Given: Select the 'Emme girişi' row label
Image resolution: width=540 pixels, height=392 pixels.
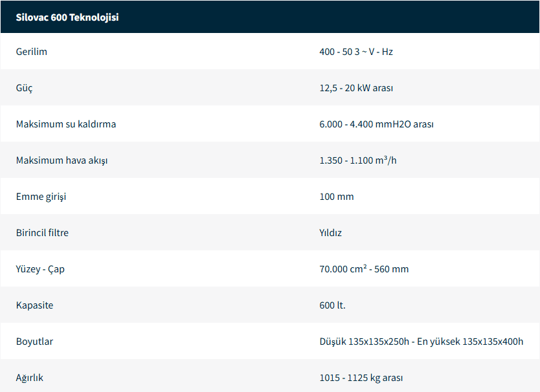Looking at the screenshot, I should click(41, 197).
